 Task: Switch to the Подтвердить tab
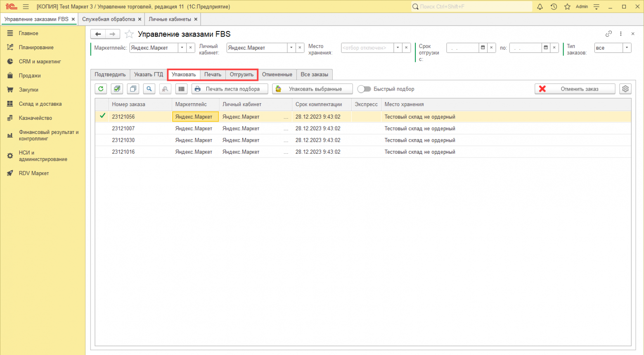pos(110,74)
